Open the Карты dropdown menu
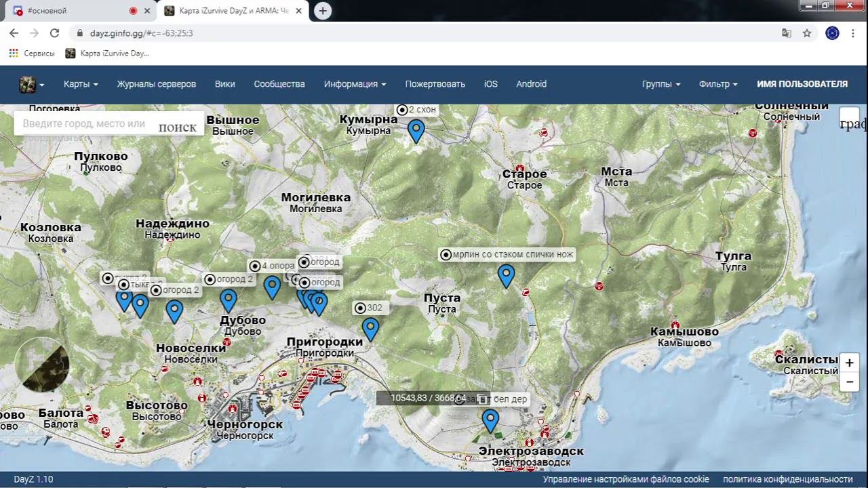 (x=81, y=84)
